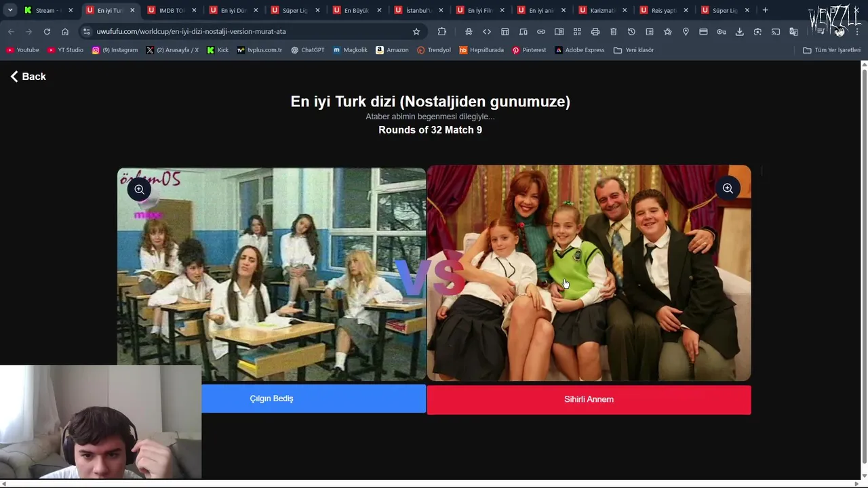Click the chain link extension icon

coord(541,31)
